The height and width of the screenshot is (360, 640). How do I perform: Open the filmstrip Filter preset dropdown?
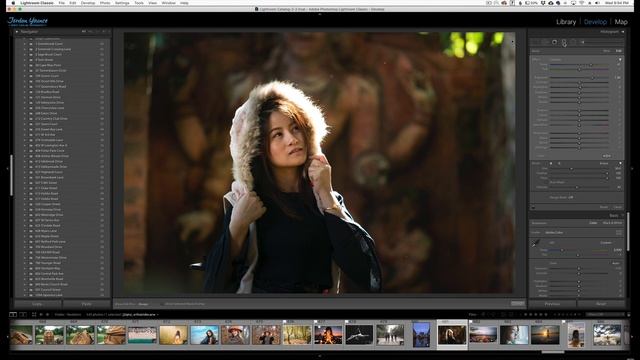(x=605, y=315)
